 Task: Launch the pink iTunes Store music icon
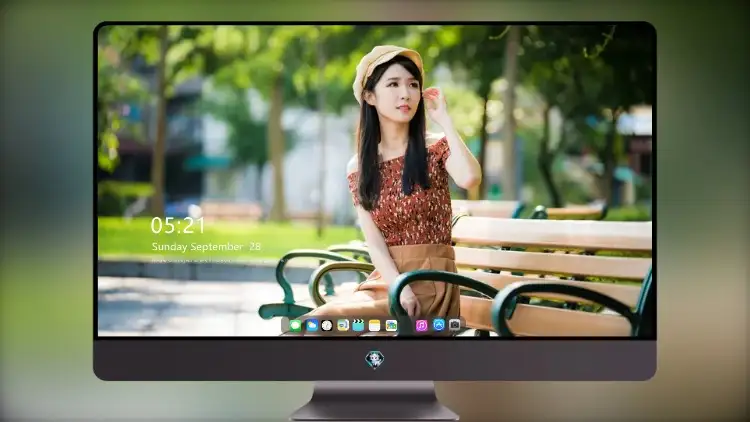pos(421,326)
